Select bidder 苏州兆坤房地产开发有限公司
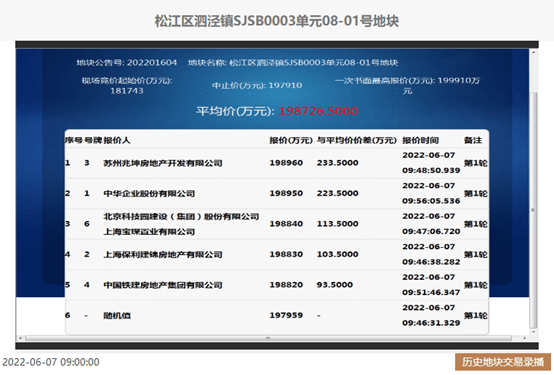 click(163, 163)
